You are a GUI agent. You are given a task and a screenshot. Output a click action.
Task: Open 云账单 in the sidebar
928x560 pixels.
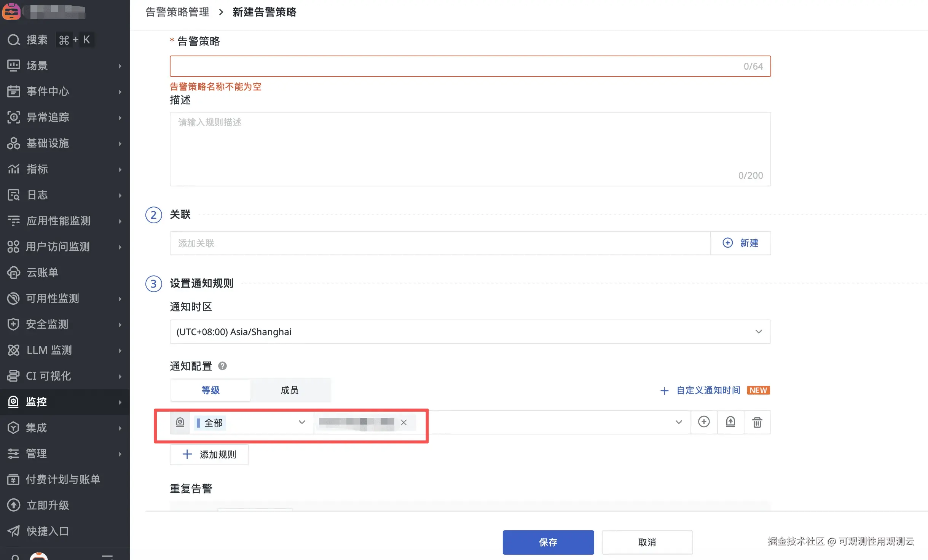tap(42, 272)
